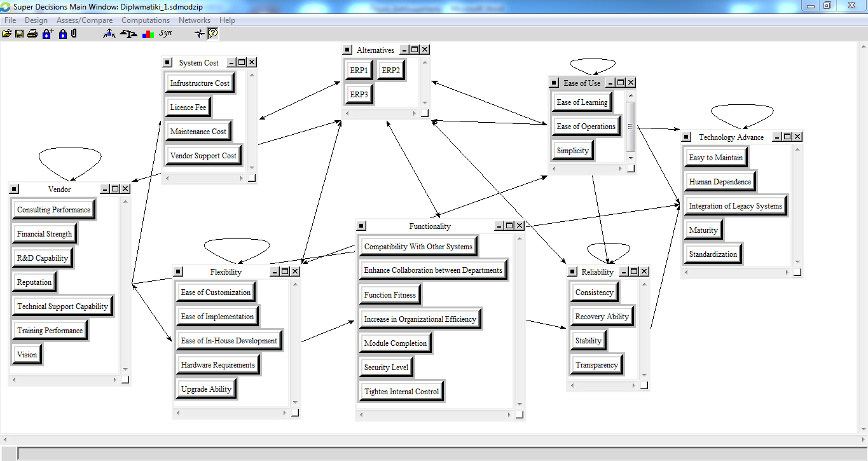Image resolution: width=868 pixels, height=461 pixels.
Task: Click the Open file folder icon
Action: (x=7, y=34)
